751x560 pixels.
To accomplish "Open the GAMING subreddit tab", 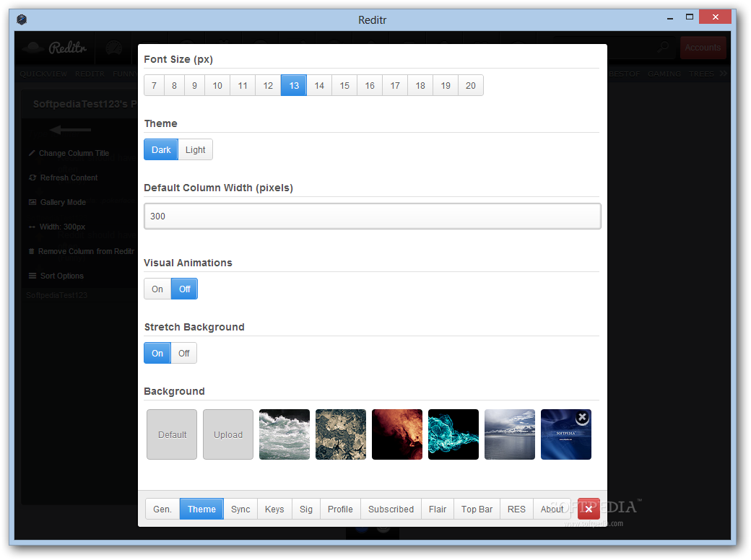I will coord(664,74).
